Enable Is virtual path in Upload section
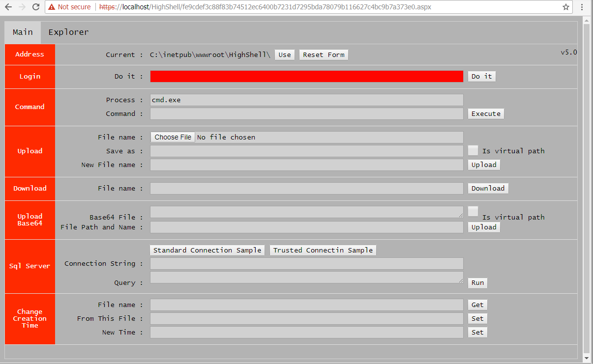 pyautogui.click(x=473, y=150)
